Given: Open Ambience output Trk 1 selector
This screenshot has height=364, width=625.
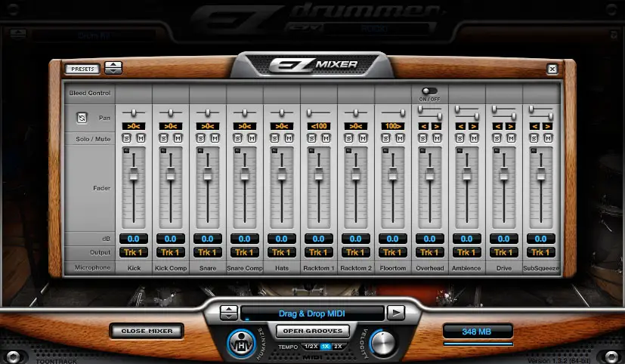Looking at the screenshot, I should [467, 252].
